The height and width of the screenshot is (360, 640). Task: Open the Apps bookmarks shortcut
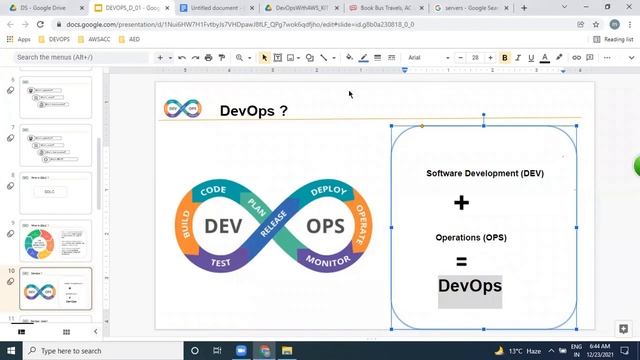(19, 40)
